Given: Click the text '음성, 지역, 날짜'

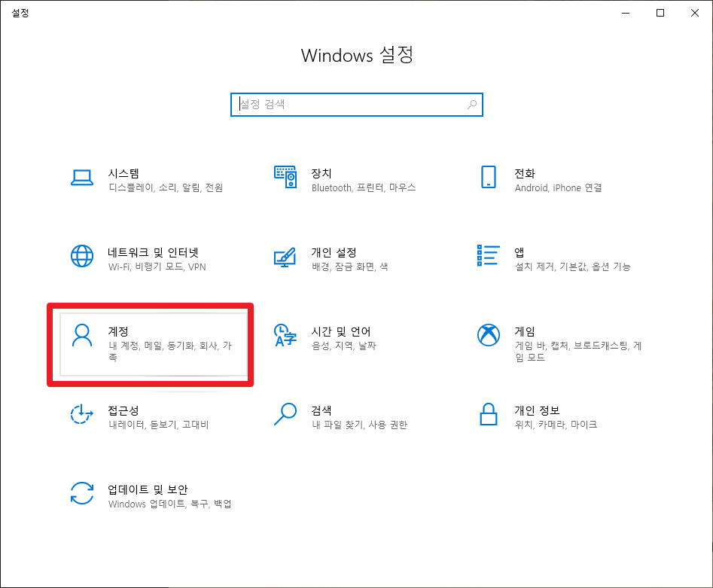Looking at the screenshot, I should pyautogui.click(x=343, y=346).
